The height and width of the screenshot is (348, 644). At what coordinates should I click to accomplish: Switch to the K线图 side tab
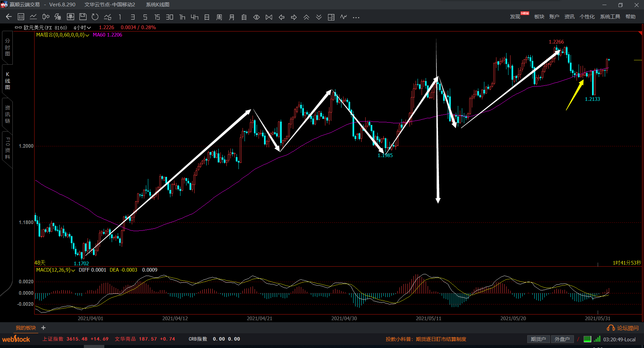click(7, 81)
